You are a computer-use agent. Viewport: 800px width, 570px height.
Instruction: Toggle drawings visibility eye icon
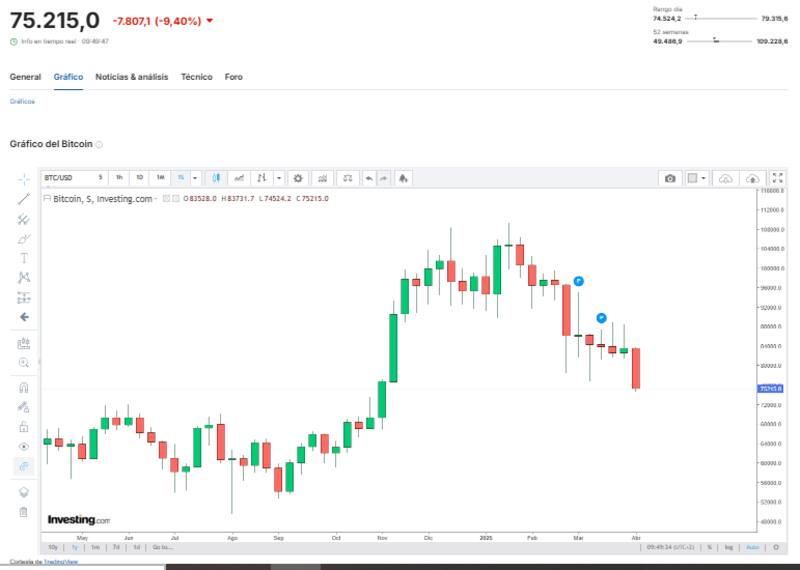point(24,446)
